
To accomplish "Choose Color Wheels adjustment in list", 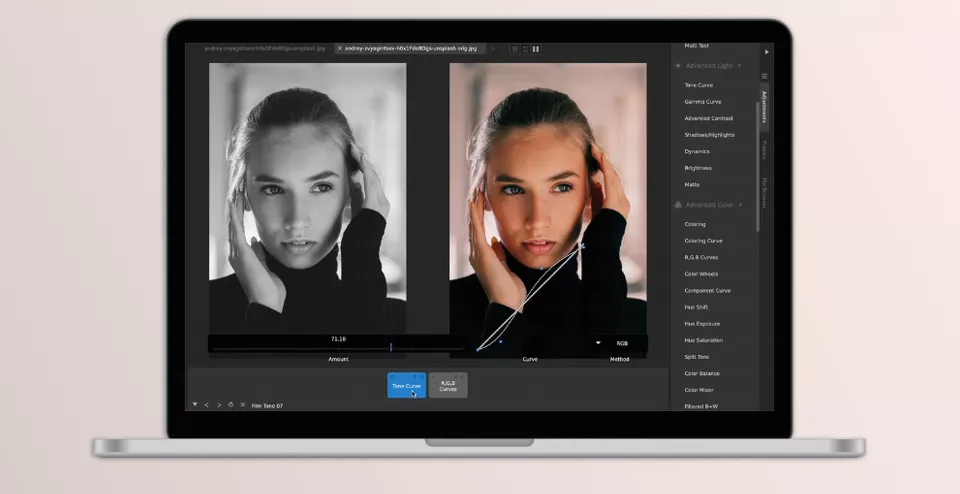I will 702,274.
